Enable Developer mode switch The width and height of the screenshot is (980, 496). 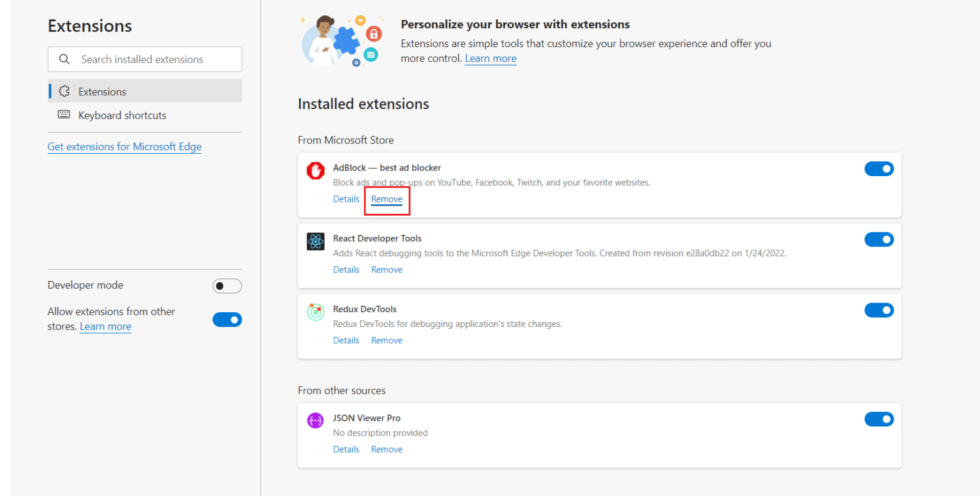(x=227, y=286)
